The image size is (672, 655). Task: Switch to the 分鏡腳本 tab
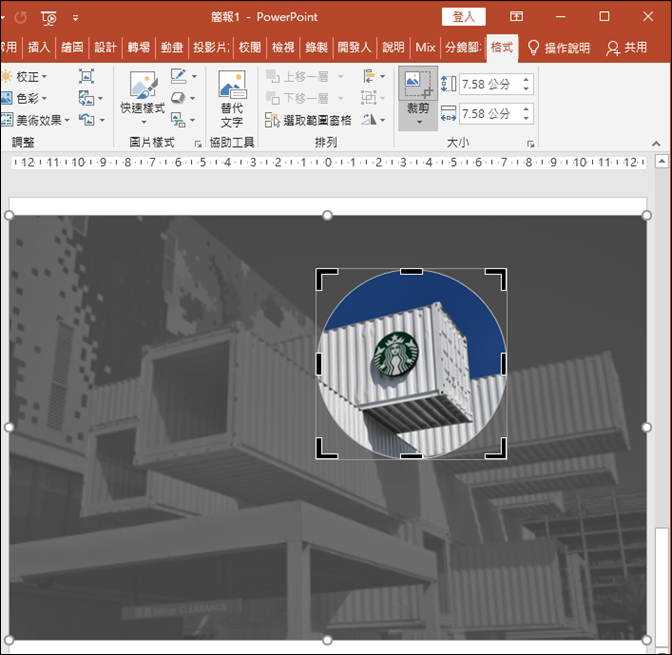(463, 47)
